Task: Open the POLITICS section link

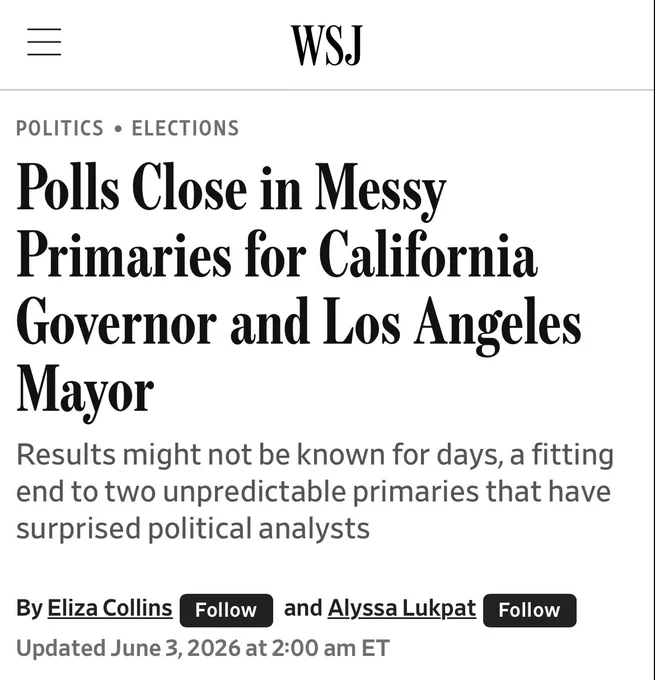Action: [x=60, y=128]
